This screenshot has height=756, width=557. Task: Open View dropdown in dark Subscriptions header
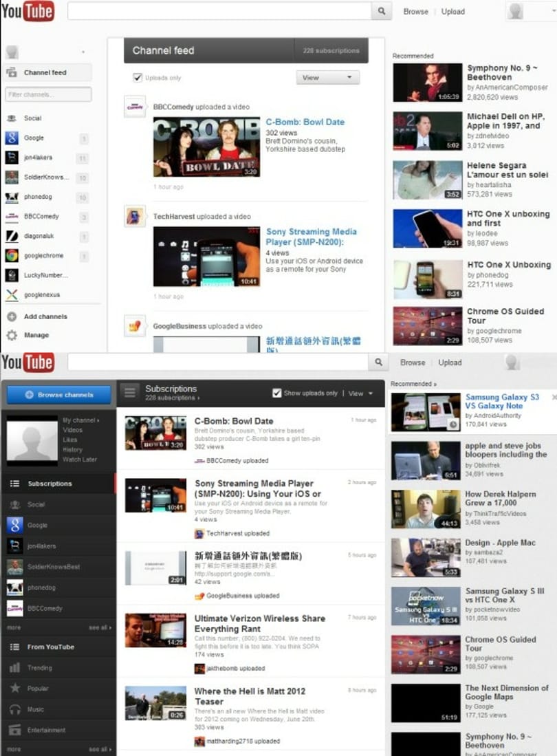pyautogui.click(x=360, y=393)
